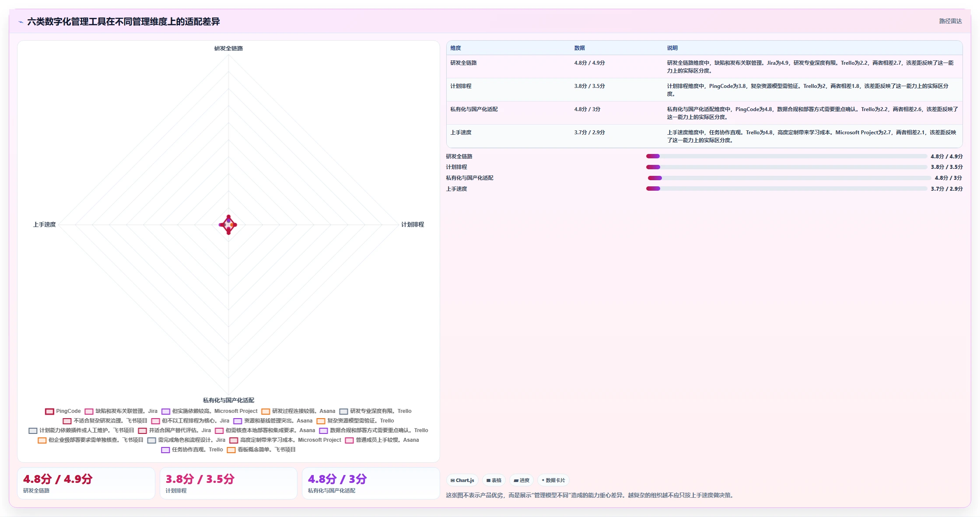Click the footnote text about 管理模型不同
This screenshot has width=980, height=517.
pyautogui.click(x=590, y=495)
